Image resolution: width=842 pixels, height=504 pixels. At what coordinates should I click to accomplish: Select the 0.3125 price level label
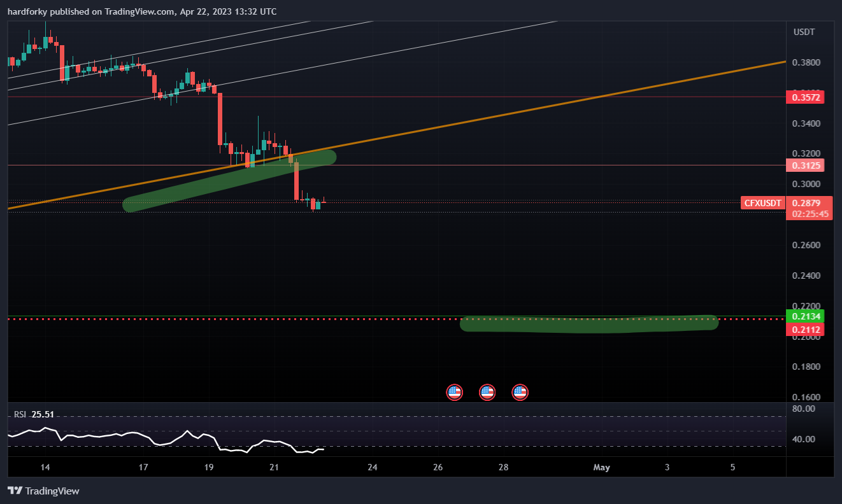[806, 165]
